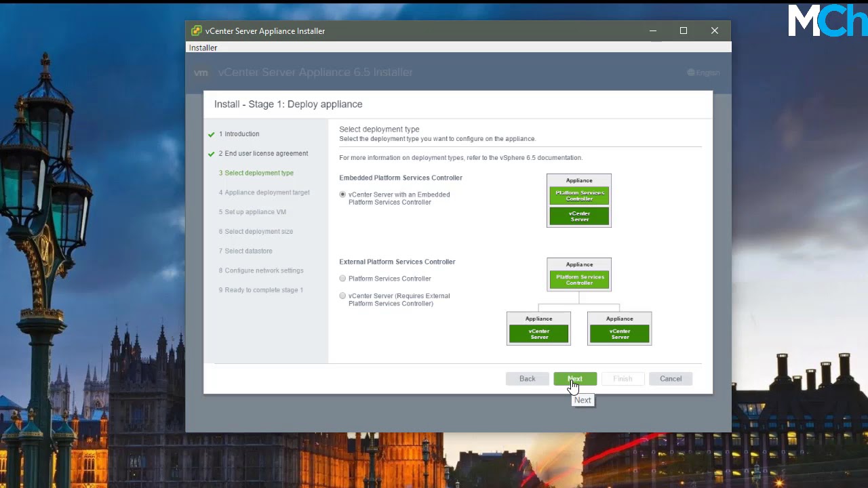This screenshot has height=488, width=868.
Task: Close the vCenter Server Appliance Installer window
Action: pyautogui.click(x=715, y=30)
